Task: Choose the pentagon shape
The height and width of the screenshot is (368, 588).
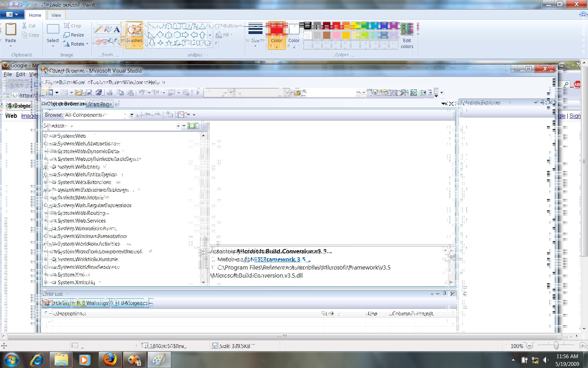Action: [x=169, y=35]
